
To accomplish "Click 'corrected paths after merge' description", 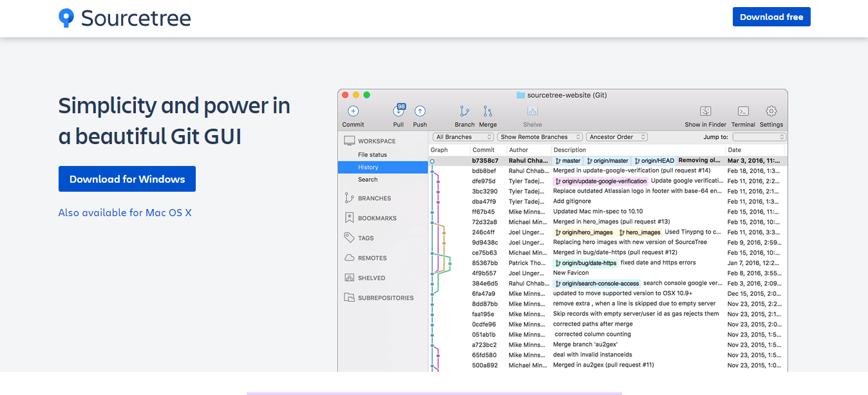I will pos(593,325).
